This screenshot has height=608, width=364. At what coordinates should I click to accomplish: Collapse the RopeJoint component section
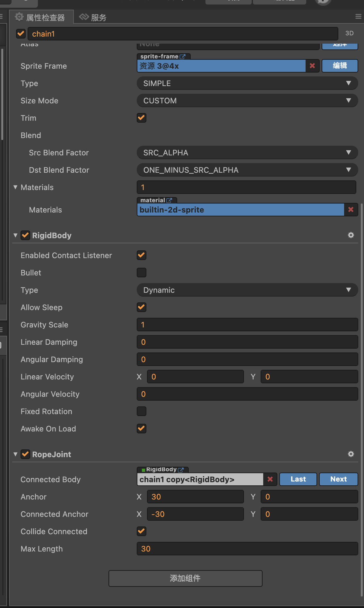coord(15,454)
